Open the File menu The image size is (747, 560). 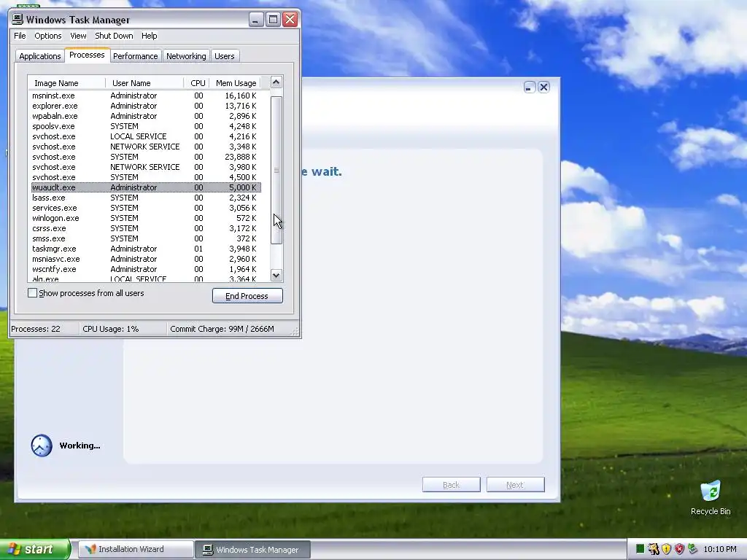[x=20, y=36]
